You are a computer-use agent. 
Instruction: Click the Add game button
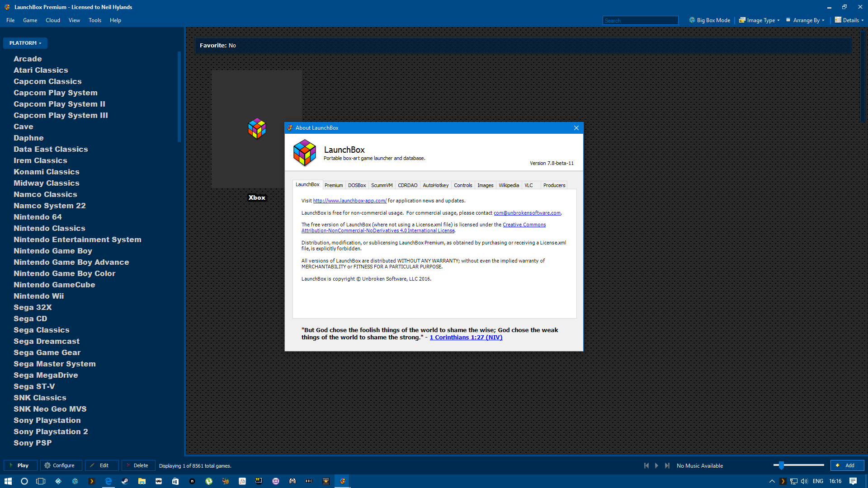pyautogui.click(x=847, y=465)
